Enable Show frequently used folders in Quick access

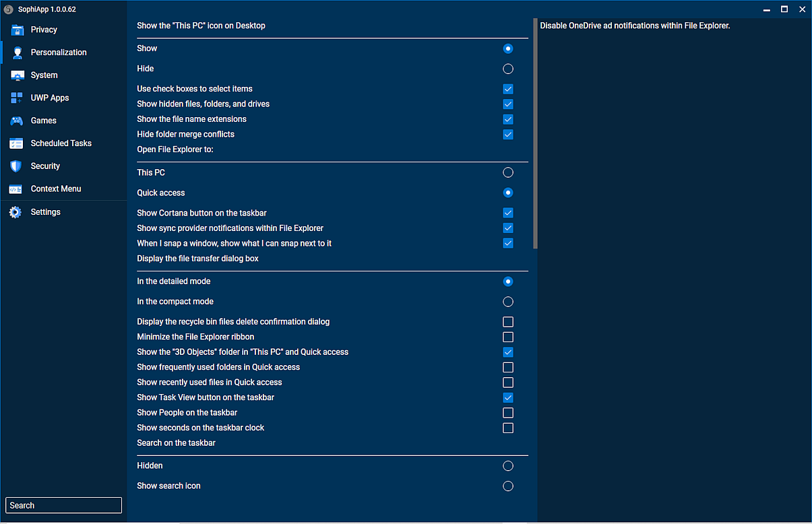[x=508, y=367]
